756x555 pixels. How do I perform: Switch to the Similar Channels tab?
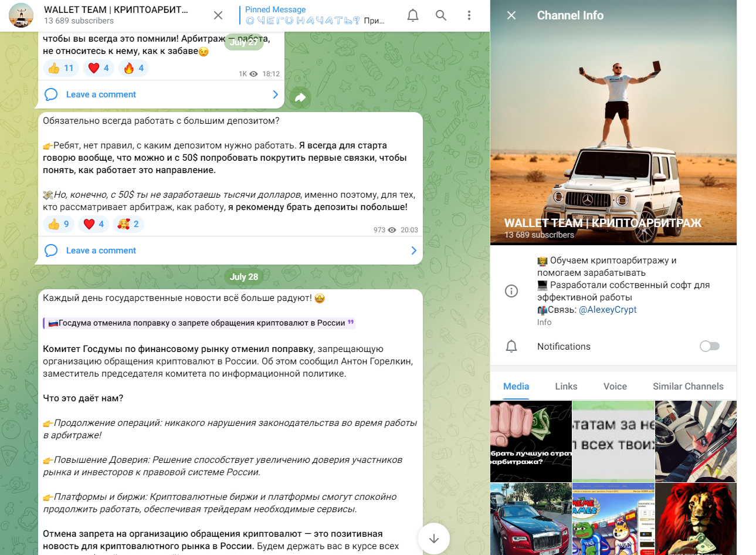tap(688, 387)
